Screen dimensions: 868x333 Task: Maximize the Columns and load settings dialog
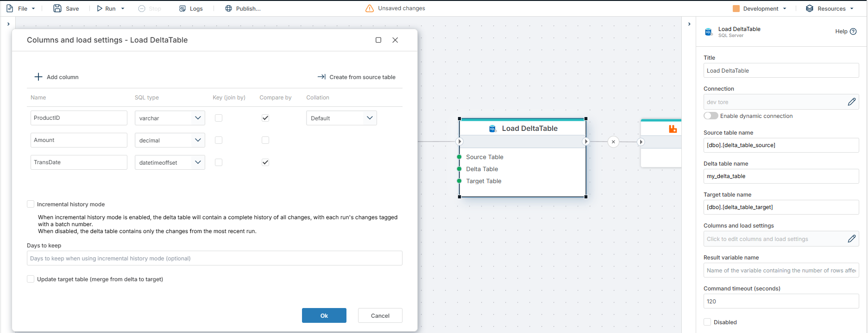click(x=378, y=40)
